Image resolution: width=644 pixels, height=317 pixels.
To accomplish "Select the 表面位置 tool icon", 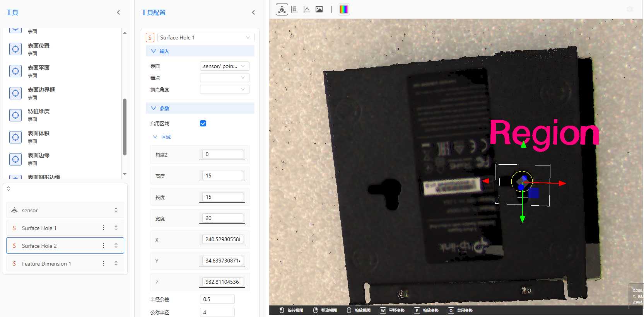I will 15,49.
